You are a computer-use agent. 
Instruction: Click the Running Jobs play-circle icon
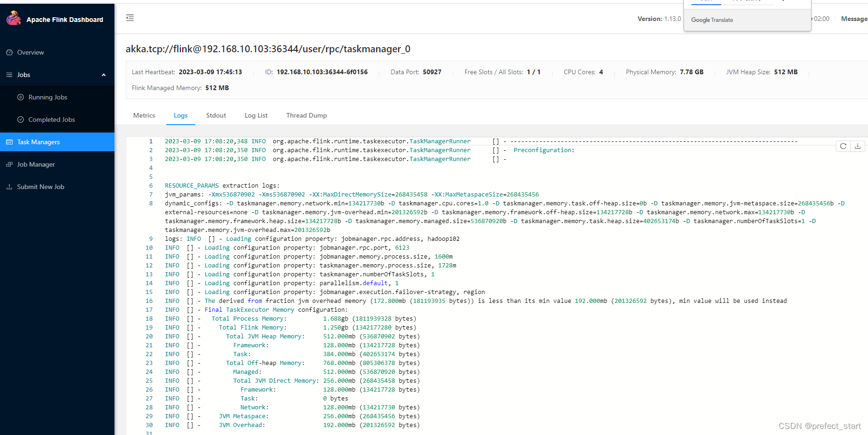(x=21, y=97)
